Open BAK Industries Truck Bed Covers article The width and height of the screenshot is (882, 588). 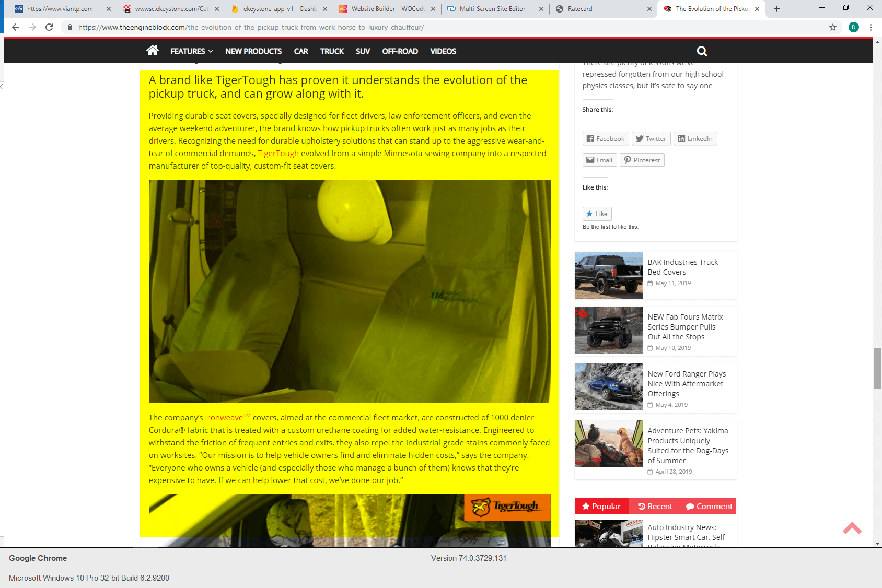point(682,267)
